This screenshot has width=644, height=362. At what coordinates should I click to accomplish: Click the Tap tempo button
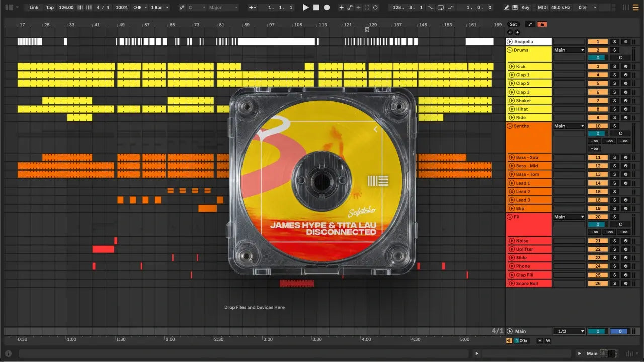click(50, 8)
